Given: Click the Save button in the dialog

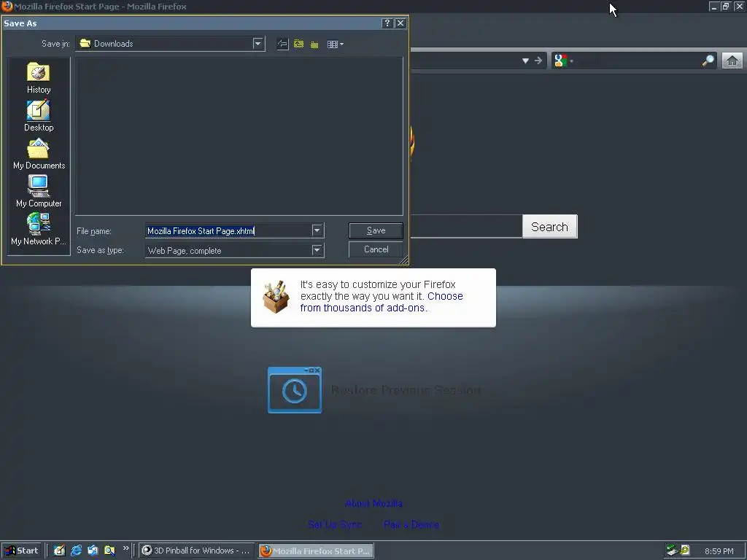Looking at the screenshot, I should tap(376, 230).
